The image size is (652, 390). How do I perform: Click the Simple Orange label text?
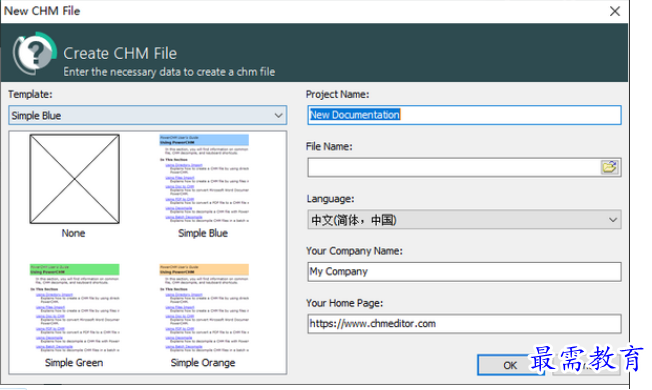point(203,363)
